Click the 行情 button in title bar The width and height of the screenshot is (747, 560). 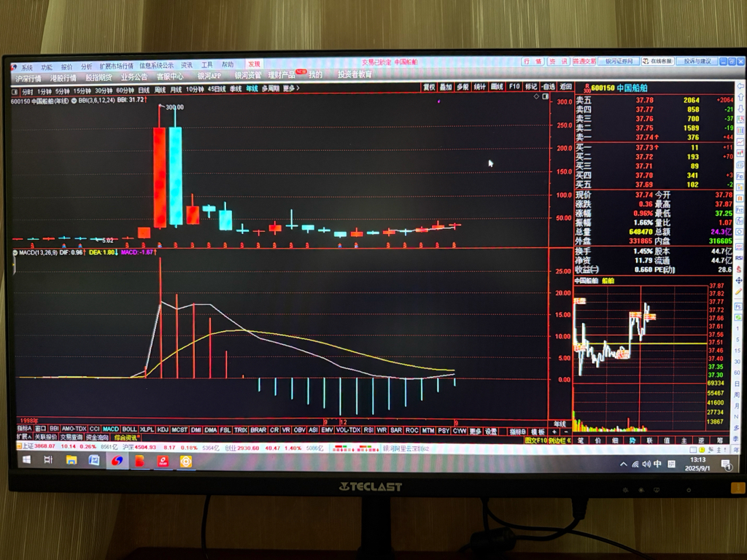tap(533, 61)
